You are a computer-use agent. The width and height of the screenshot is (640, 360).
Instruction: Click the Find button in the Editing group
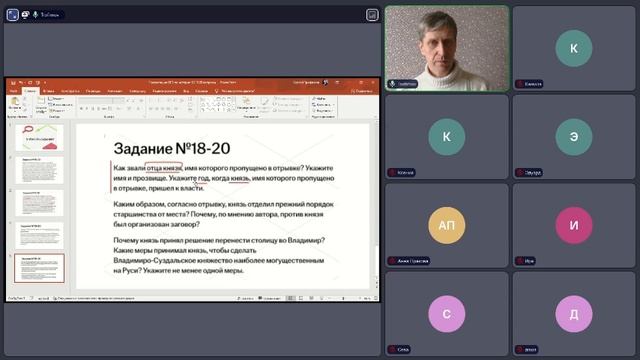pos(320,99)
